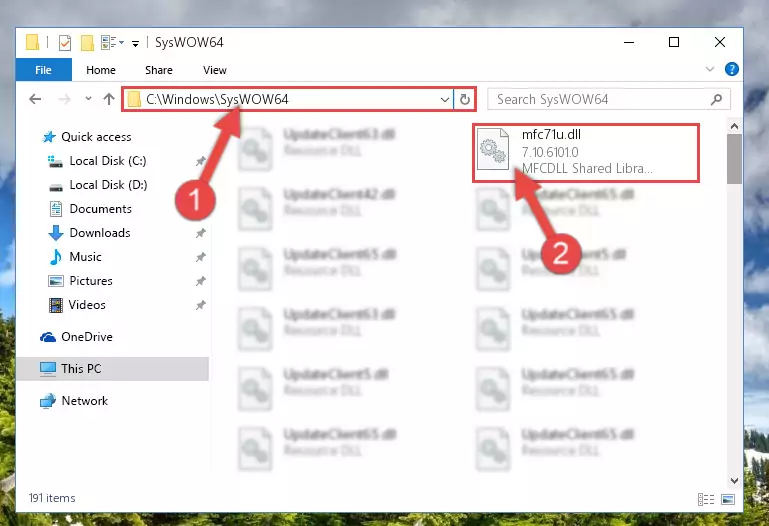Click the vertical scrollbar thumb
This screenshot has height=526, width=769.
click(734, 159)
